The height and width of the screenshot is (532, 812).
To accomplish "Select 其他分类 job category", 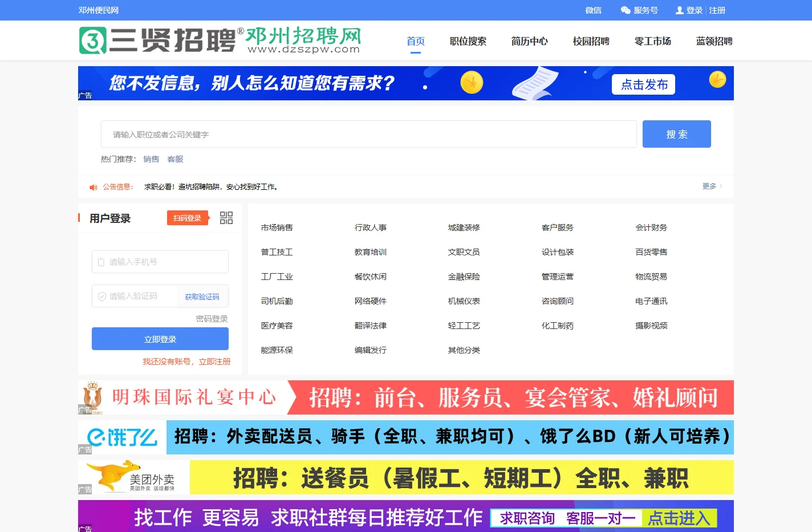I will 464,350.
